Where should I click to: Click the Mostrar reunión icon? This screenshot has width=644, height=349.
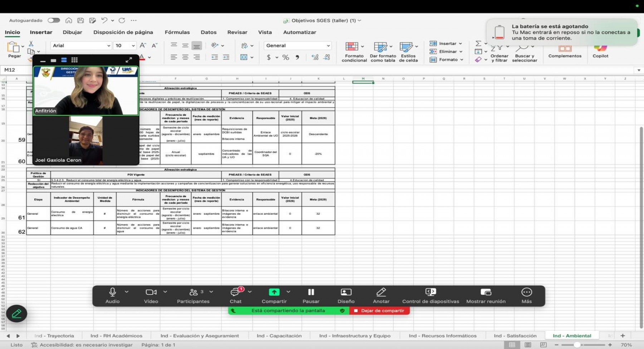click(x=486, y=292)
